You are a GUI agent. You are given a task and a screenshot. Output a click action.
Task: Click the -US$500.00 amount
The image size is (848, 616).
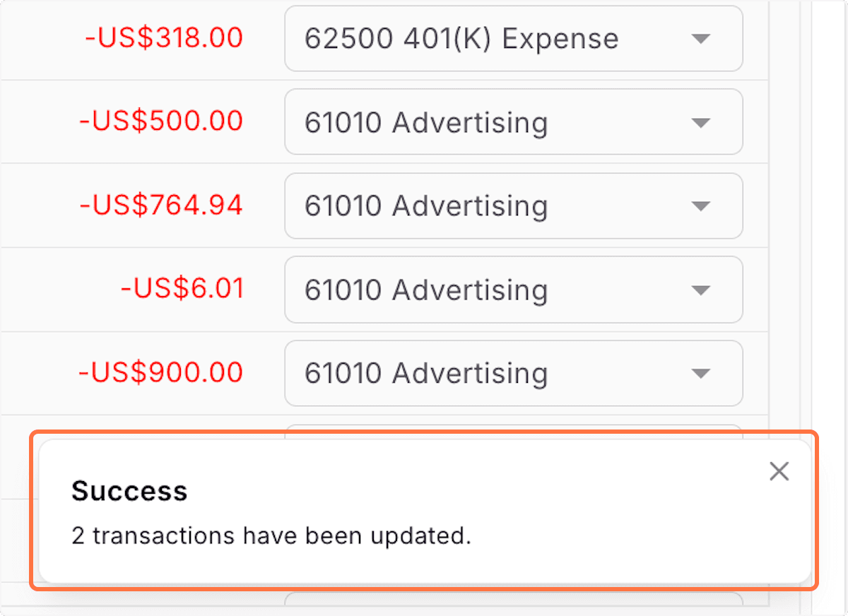click(x=160, y=122)
